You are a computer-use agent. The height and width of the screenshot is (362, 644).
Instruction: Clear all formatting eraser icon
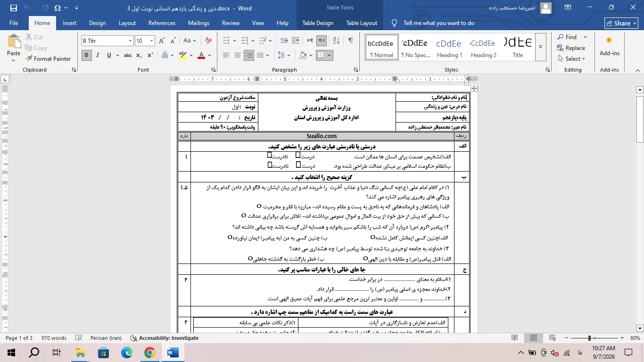208,41
